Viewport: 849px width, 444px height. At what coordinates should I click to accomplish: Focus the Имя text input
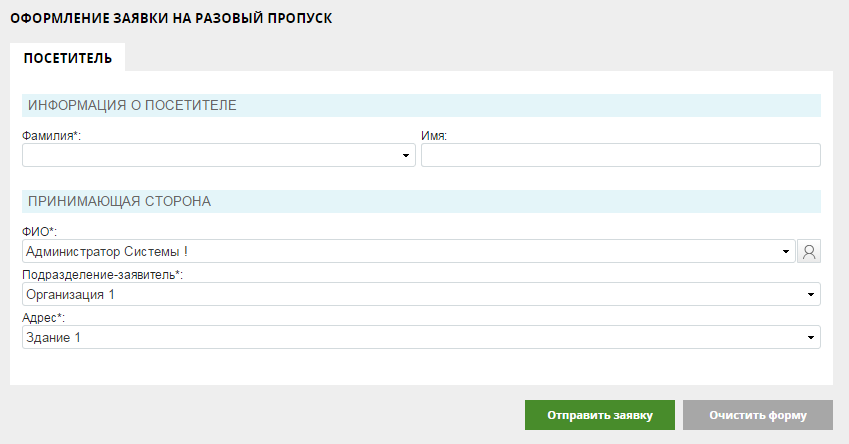coord(620,155)
